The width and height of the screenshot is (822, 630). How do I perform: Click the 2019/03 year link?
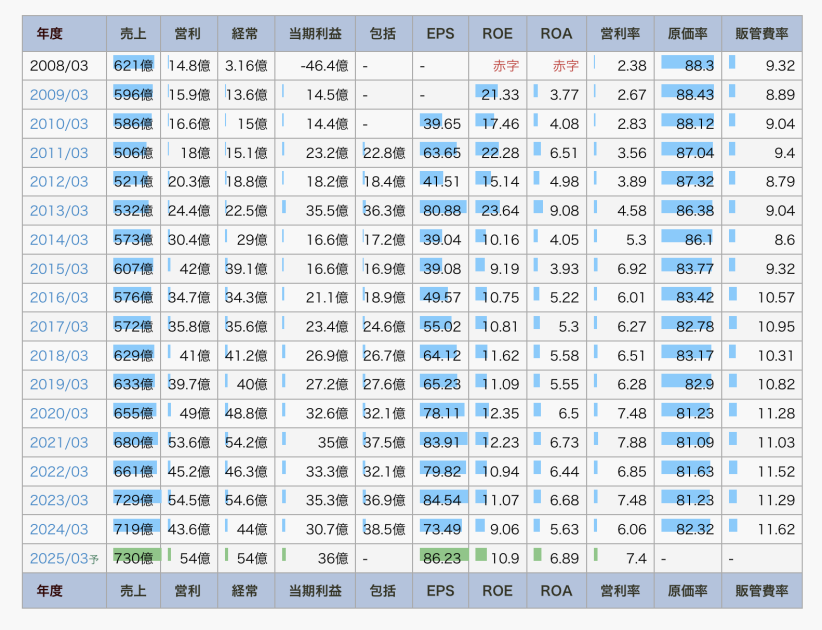coord(59,385)
